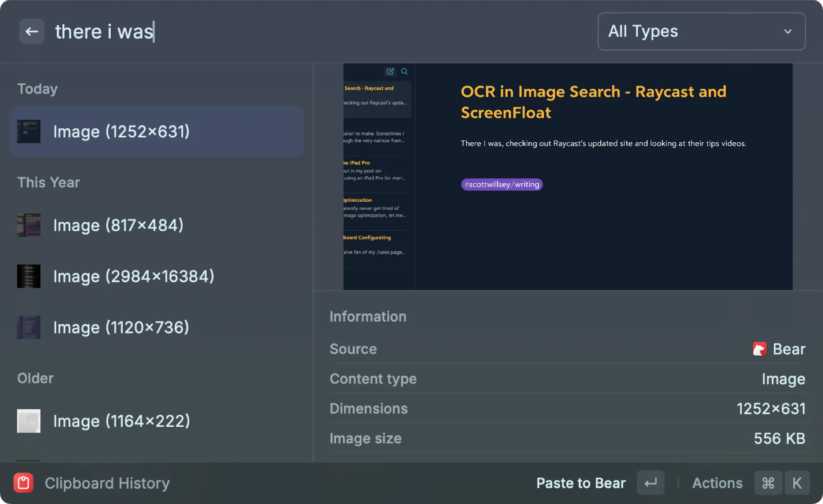
Task: Select Image (2984×16384) under This Year
Action: (133, 276)
